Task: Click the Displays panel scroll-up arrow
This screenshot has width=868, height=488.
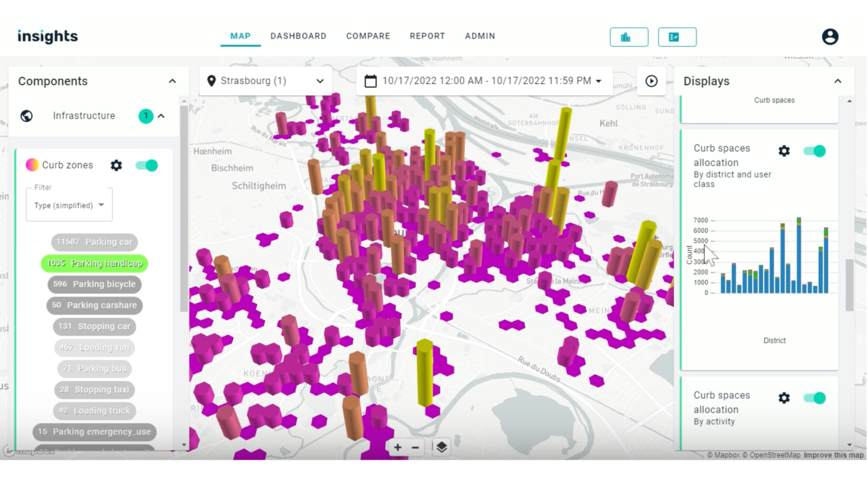Action: coord(850,101)
